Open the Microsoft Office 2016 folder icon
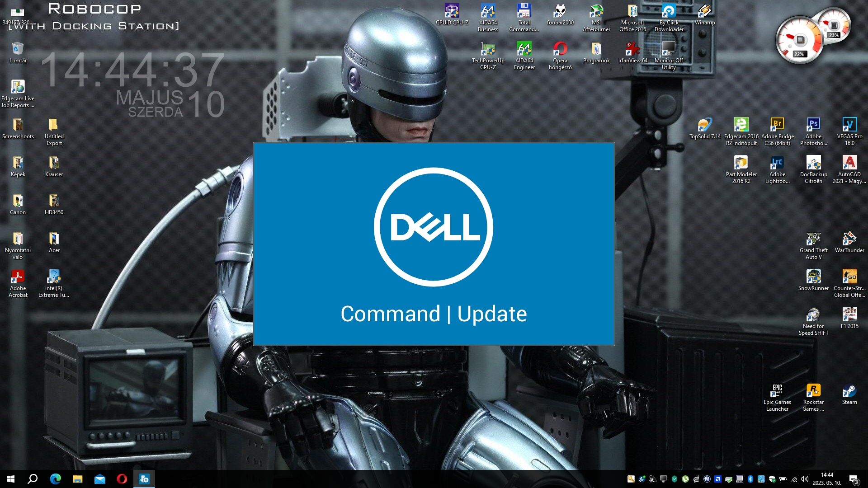 [x=632, y=18]
